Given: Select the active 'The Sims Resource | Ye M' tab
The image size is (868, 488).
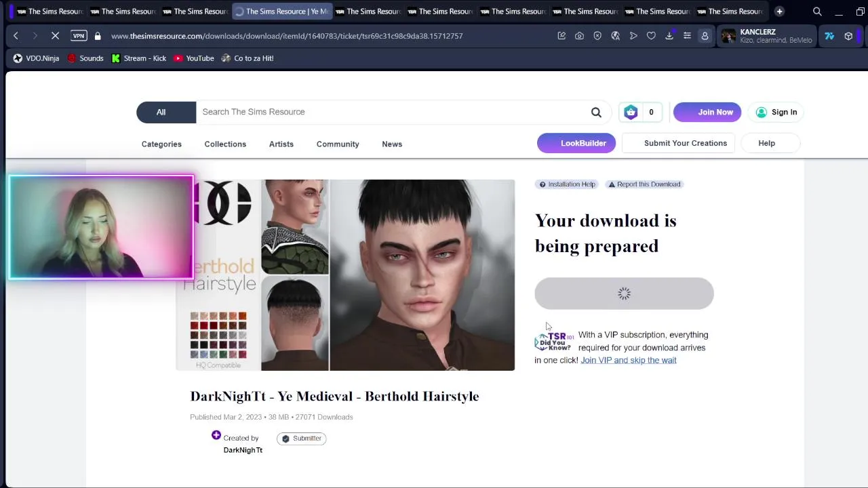Looking at the screenshot, I should 281,12.
